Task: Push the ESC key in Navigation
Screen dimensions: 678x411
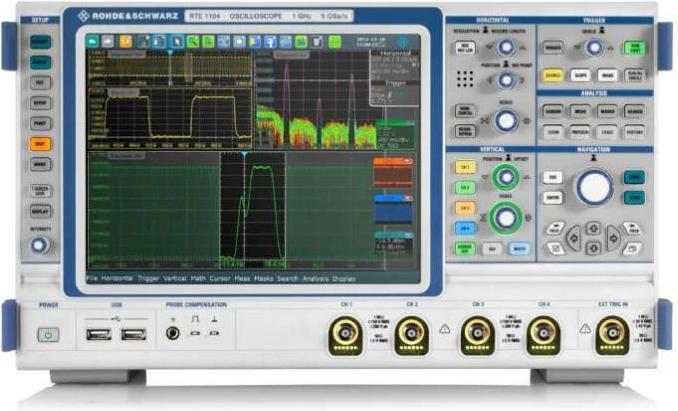Action: point(553,177)
